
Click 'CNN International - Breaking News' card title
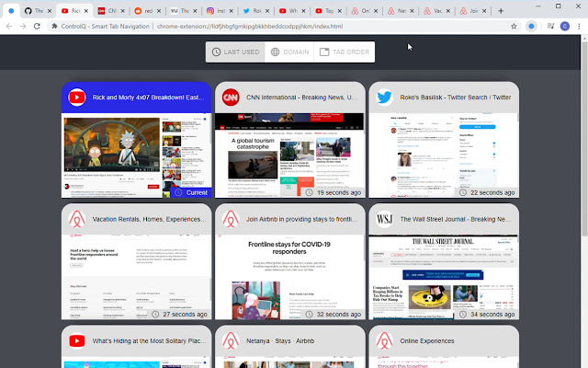pos(302,98)
